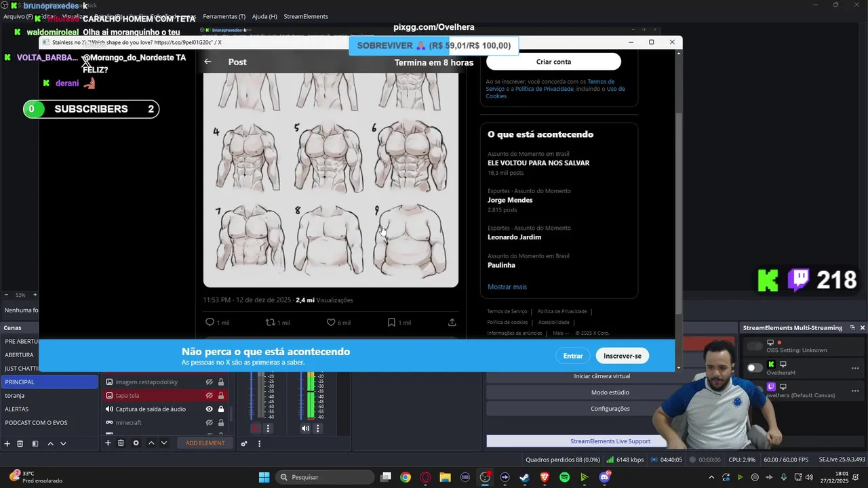Click Criar conta button on X
This screenshot has height=488, width=868.
point(553,62)
